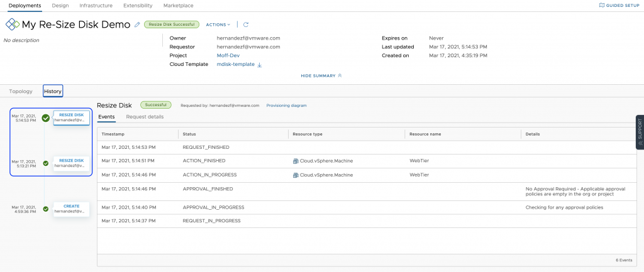Collapse summary with Hide Summary
644x272 pixels.
pyautogui.click(x=321, y=75)
